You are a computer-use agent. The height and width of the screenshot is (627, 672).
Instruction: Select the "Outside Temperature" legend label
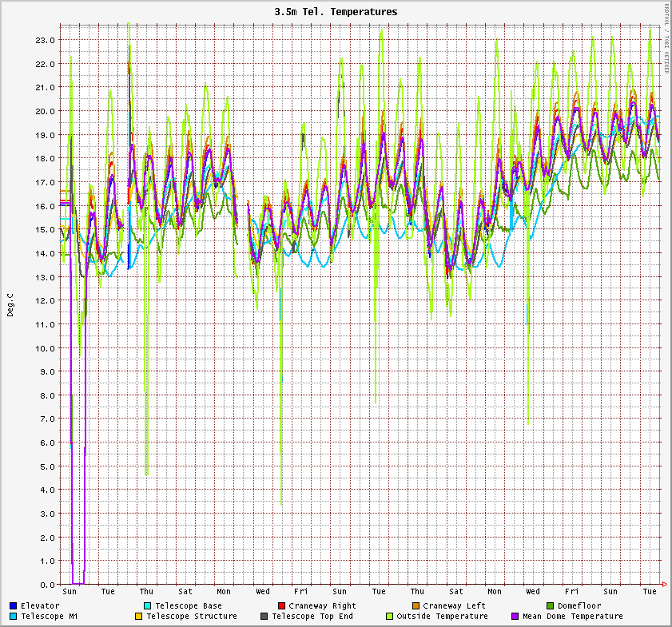[442, 617]
